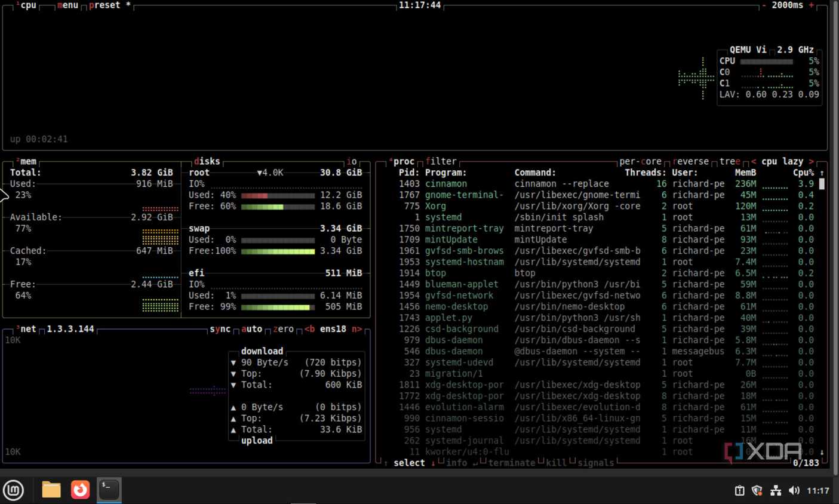Open the Files folder launcher in taskbar
The height and width of the screenshot is (504, 839).
point(51,490)
